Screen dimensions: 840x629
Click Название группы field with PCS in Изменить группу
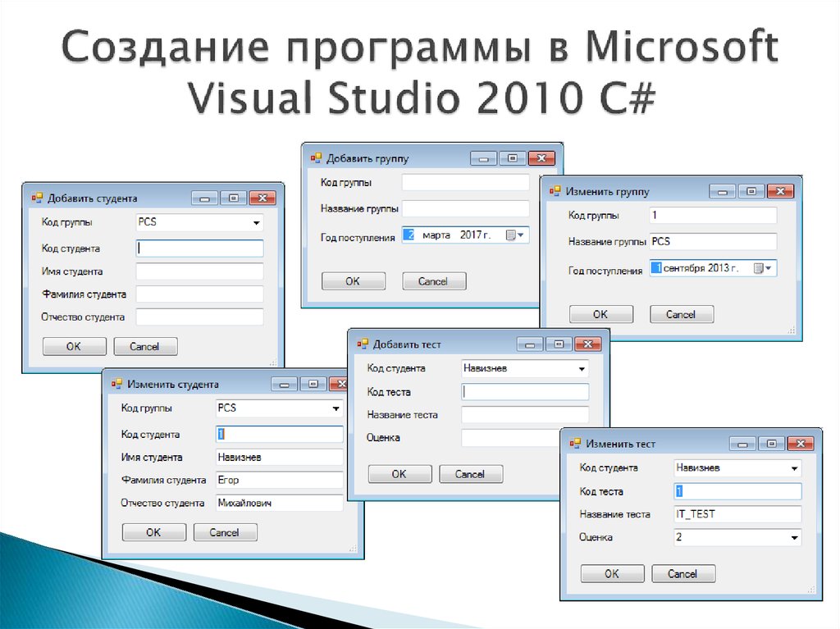(x=713, y=242)
